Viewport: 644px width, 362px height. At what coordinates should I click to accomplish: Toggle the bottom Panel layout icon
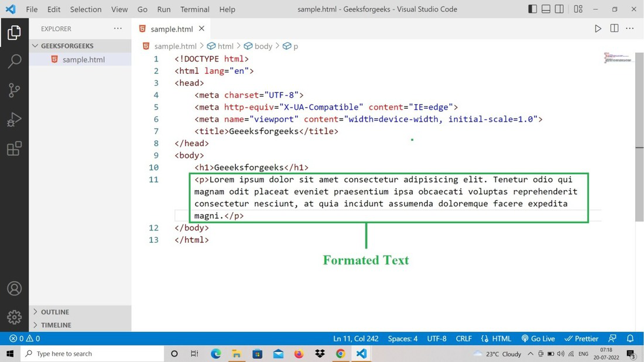546,9
